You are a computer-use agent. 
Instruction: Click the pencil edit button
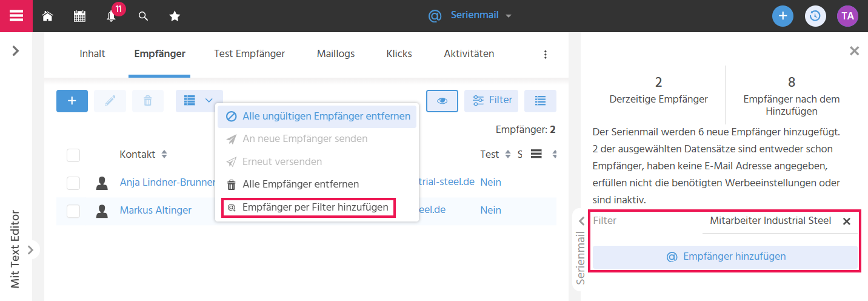tap(110, 101)
